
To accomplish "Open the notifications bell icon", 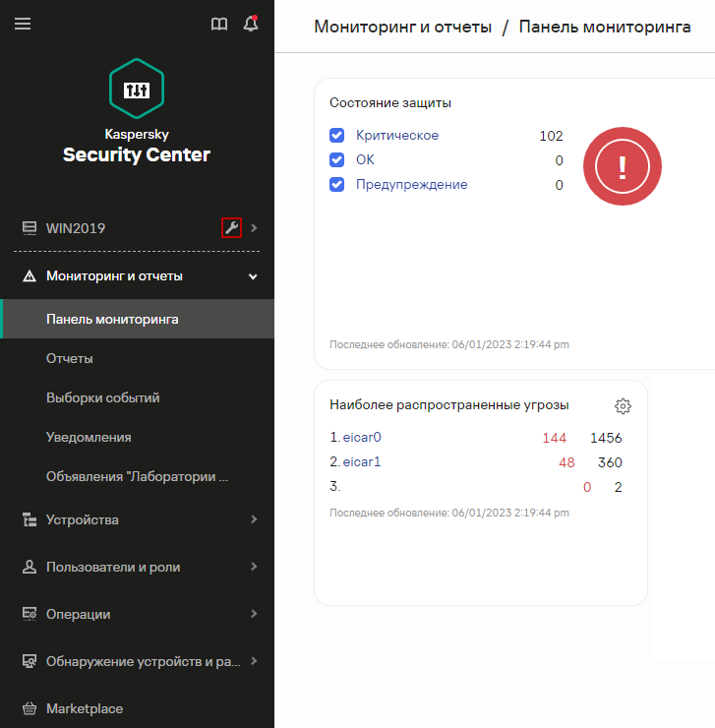I will 251,24.
